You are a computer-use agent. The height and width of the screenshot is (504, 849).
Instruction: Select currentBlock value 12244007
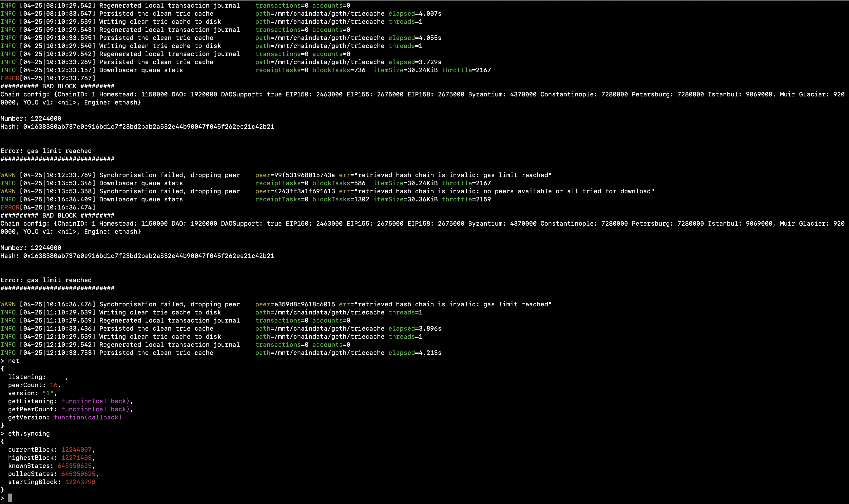(77, 450)
